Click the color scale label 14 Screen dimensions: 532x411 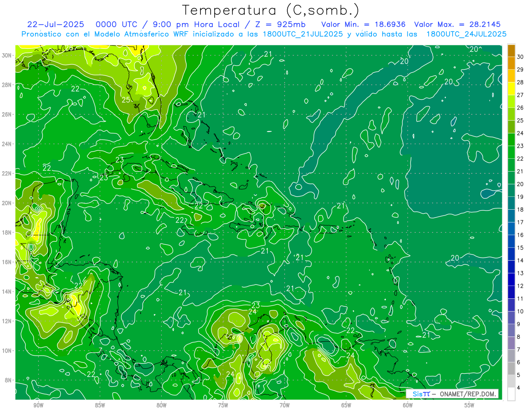click(521, 260)
